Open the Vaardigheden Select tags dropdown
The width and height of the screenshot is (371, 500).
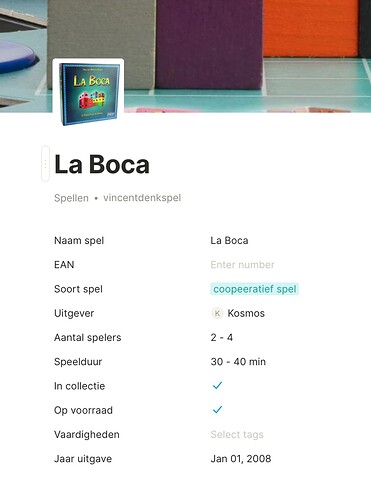pos(237,434)
